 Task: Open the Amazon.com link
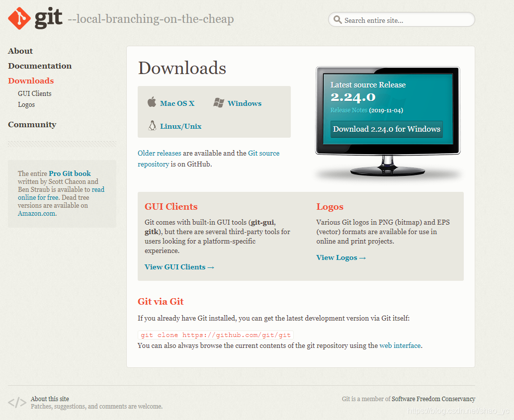[36, 213]
